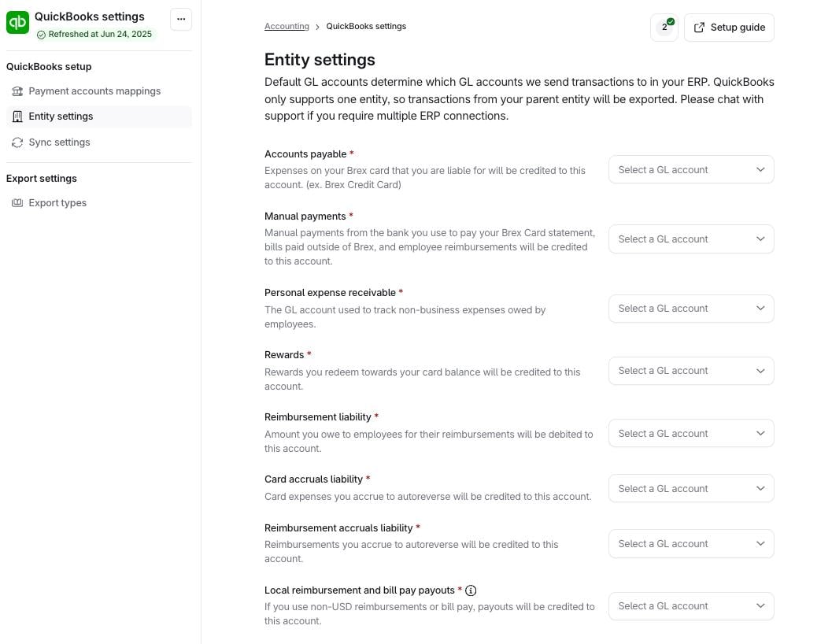Viewport: 832px width, 644px height.
Task: Open the Setup guide
Action: click(x=729, y=28)
